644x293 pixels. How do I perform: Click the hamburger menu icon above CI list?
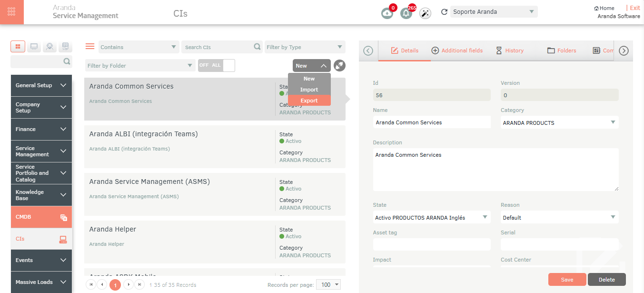pyautogui.click(x=90, y=46)
